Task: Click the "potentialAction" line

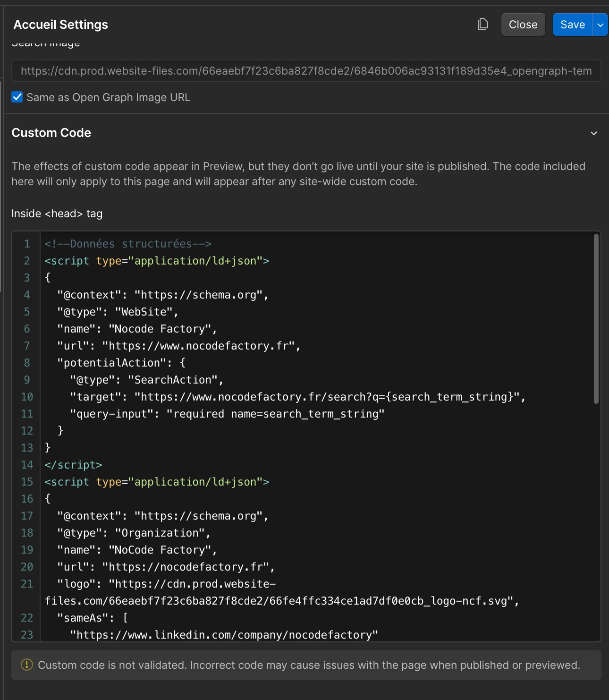Action: tap(121, 363)
